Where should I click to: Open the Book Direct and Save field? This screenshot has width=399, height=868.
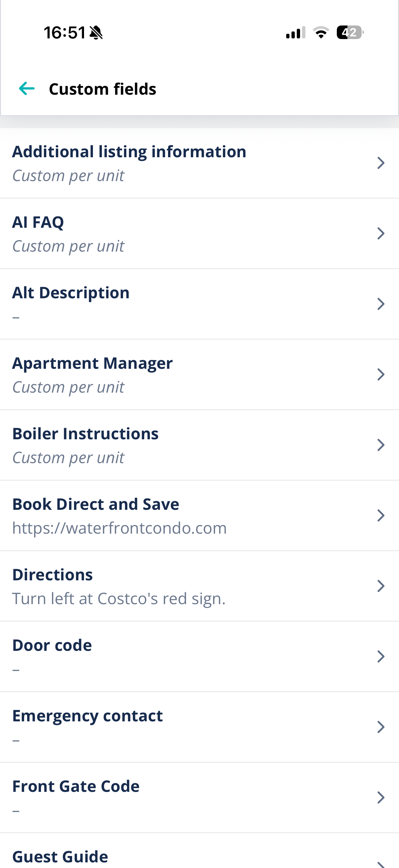(199, 515)
